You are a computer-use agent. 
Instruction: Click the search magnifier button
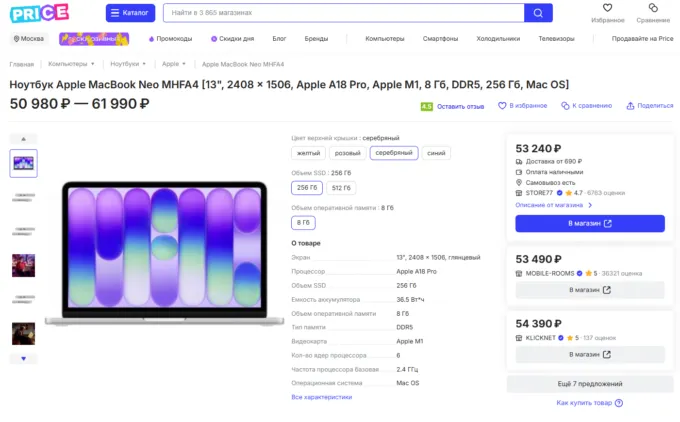(538, 13)
